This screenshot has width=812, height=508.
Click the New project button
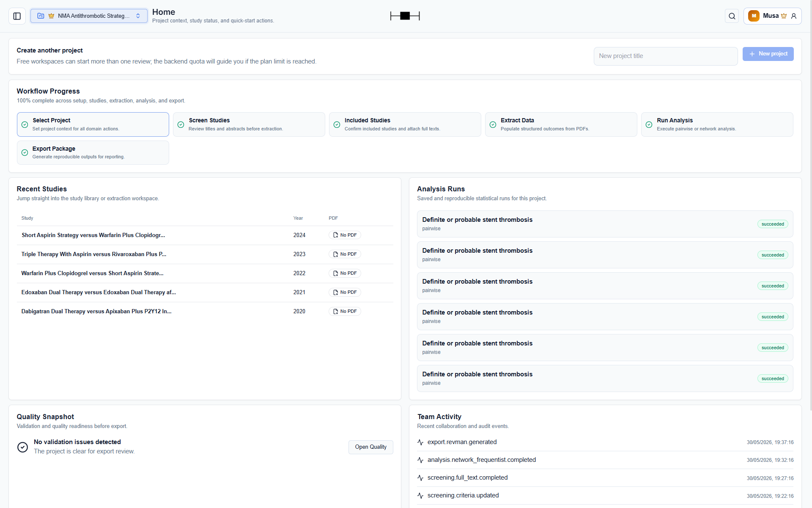[x=768, y=54]
